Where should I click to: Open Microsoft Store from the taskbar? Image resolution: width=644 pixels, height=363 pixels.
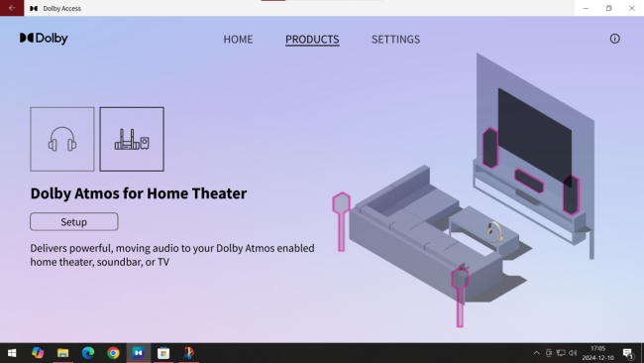click(x=163, y=353)
